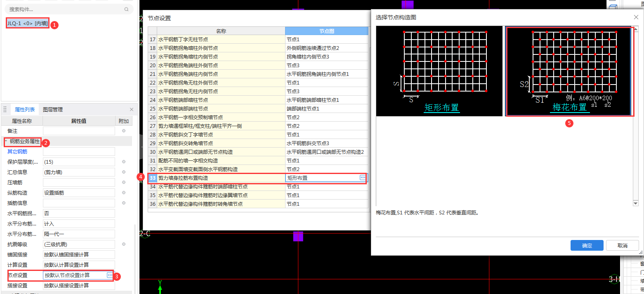Screen dimensions: 644x294
Task: Switch to 属性列表 tab
Action: click(25, 109)
